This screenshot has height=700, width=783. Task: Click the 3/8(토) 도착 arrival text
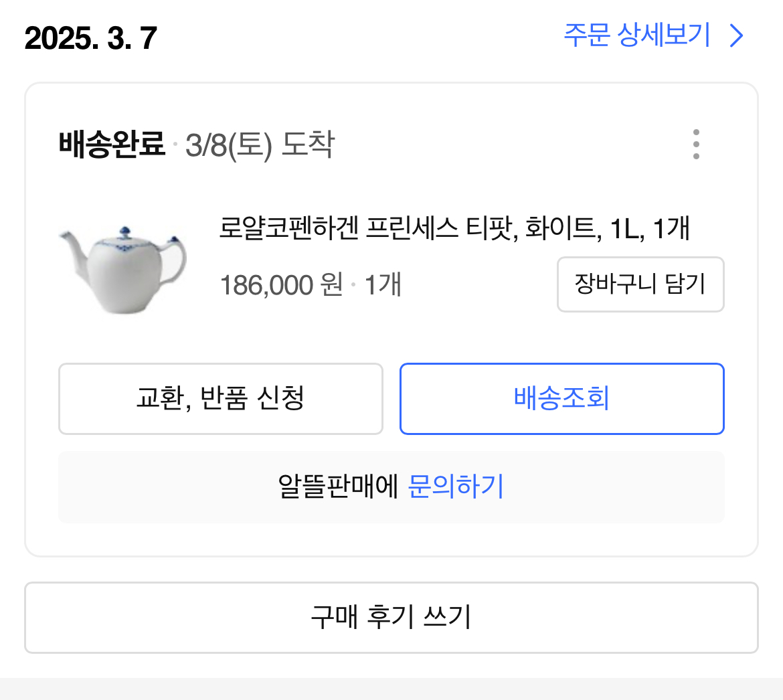pos(260,145)
